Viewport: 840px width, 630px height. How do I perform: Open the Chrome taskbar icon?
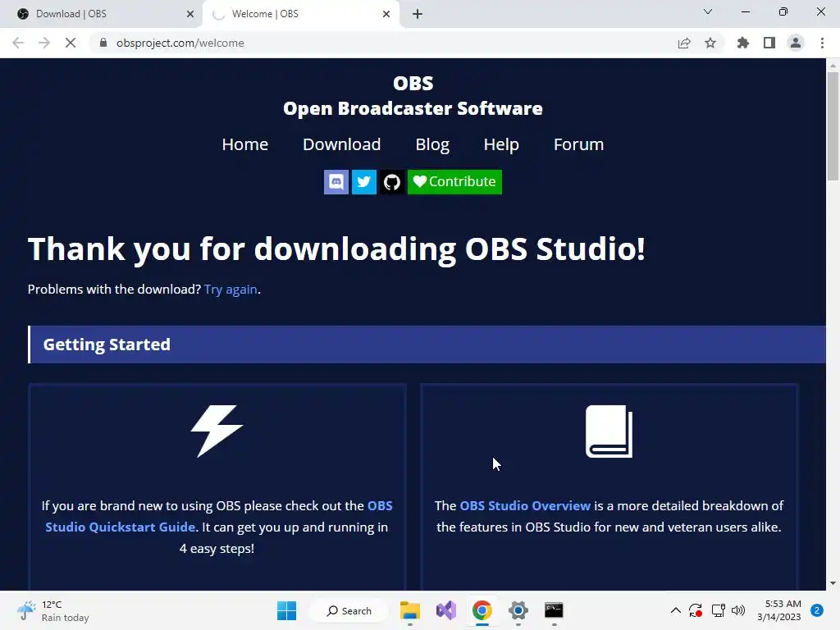pos(482,610)
